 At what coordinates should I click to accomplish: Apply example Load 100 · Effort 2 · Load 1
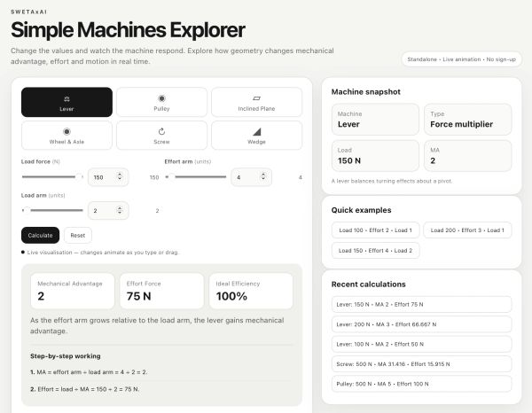(375, 230)
